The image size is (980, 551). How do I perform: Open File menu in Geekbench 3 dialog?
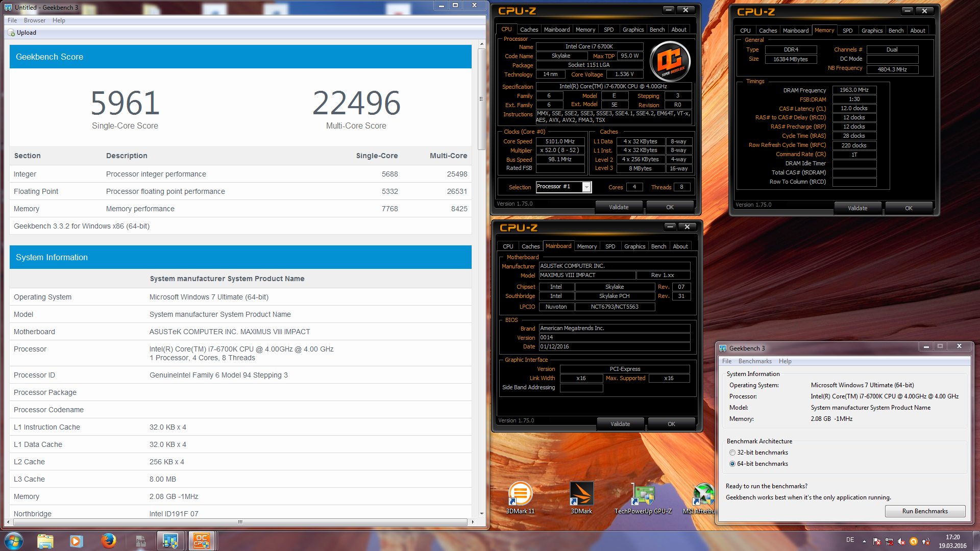pos(727,361)
